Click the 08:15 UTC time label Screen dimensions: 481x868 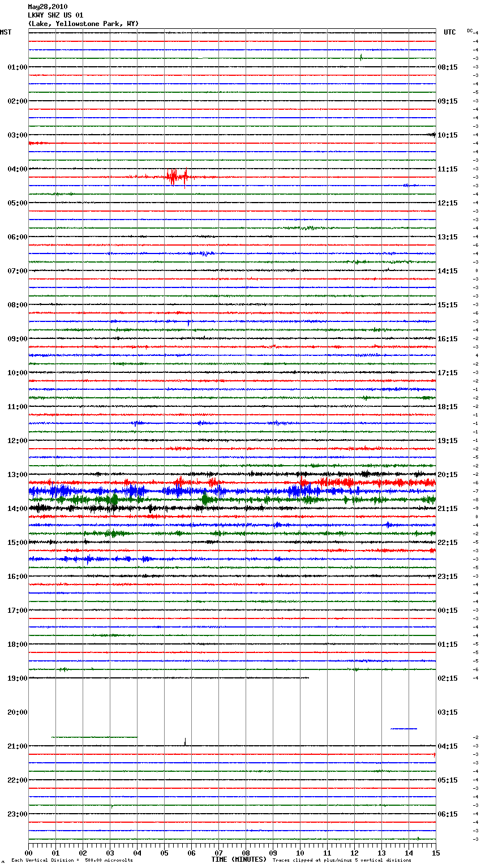448,67
